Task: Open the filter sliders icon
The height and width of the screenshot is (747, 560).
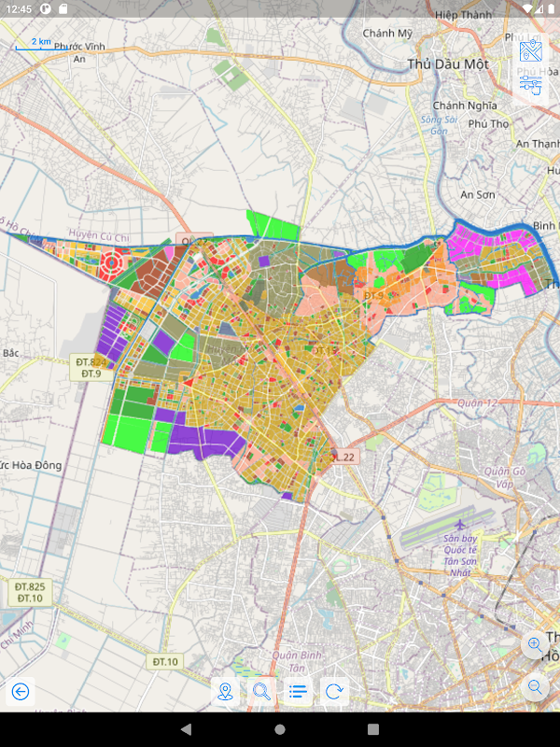Action: [x=530, y=85]
